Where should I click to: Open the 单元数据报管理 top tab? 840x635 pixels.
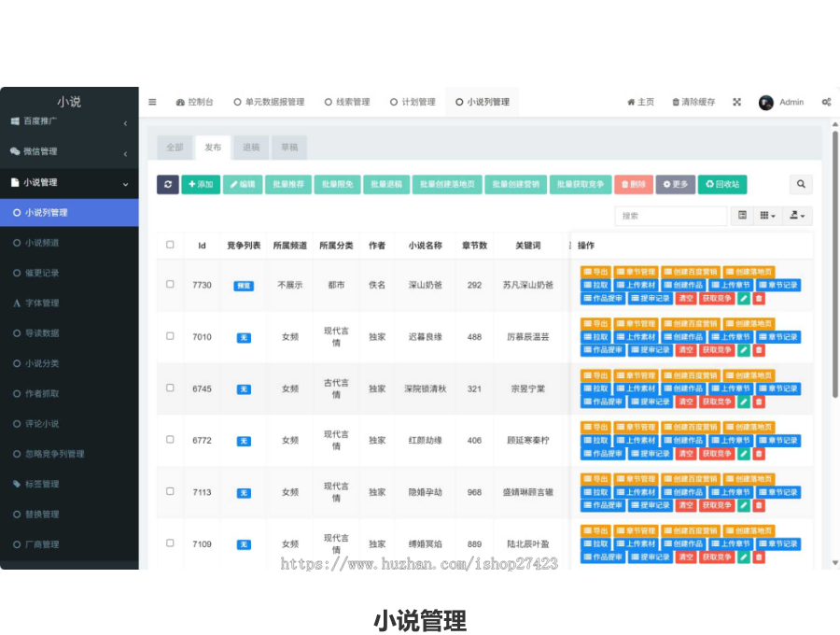(x=269, y=102)
